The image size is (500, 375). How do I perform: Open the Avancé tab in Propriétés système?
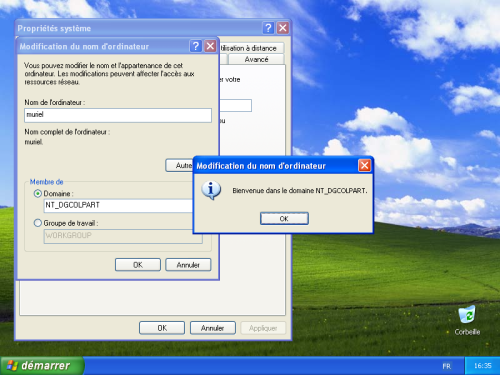click(x=256, y=59)
